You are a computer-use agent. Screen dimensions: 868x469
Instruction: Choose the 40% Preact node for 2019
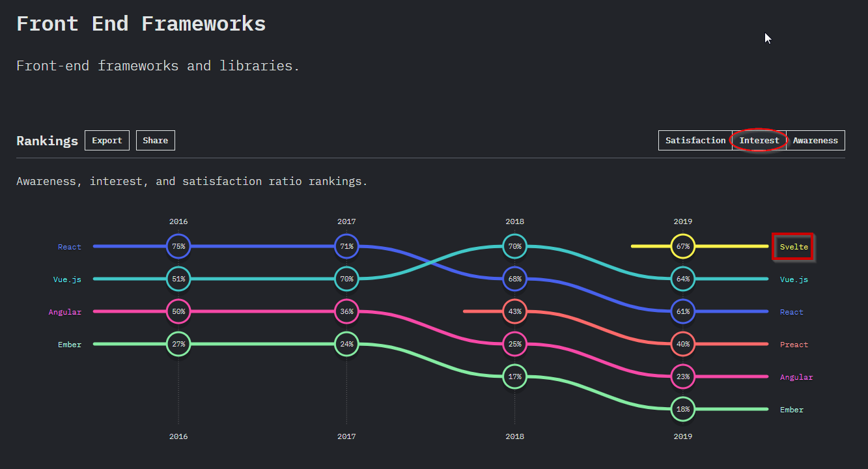682,344
